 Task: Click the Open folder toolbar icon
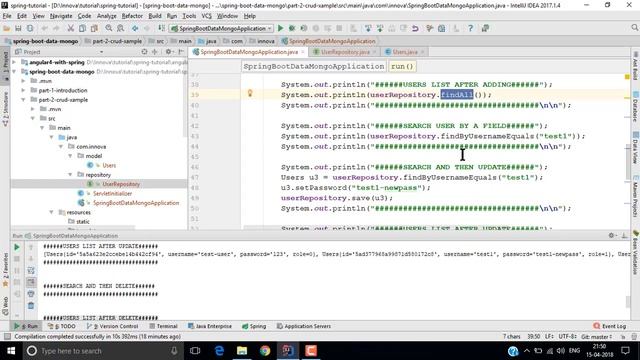click(x=6, y=29)
